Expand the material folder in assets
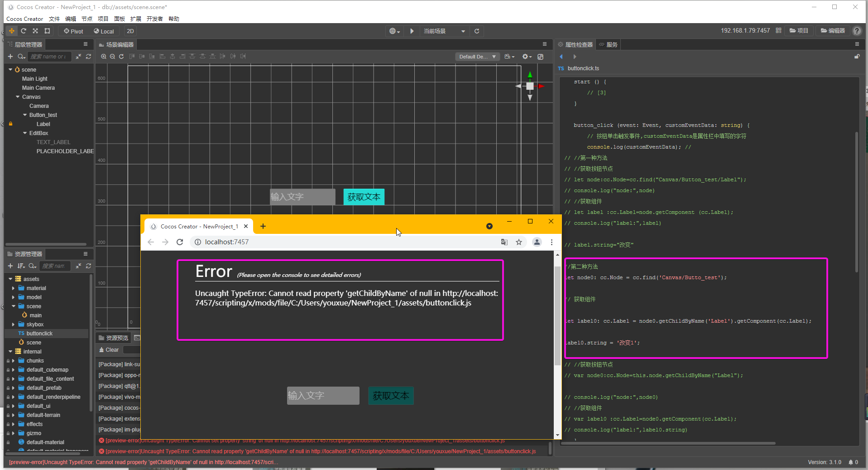The height and width of the screenshot is (470, 868). pos(13,288)
